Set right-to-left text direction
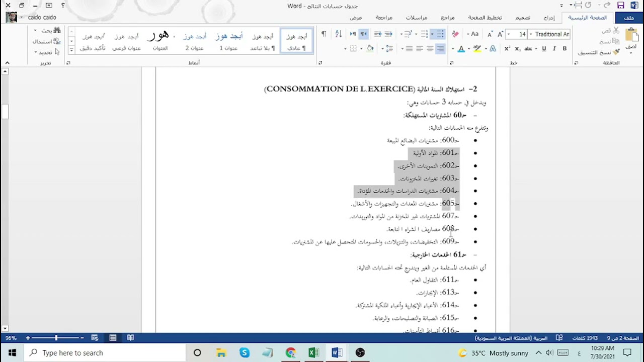Viewport: 644px width, 362px height. click(x=364, y=34)
